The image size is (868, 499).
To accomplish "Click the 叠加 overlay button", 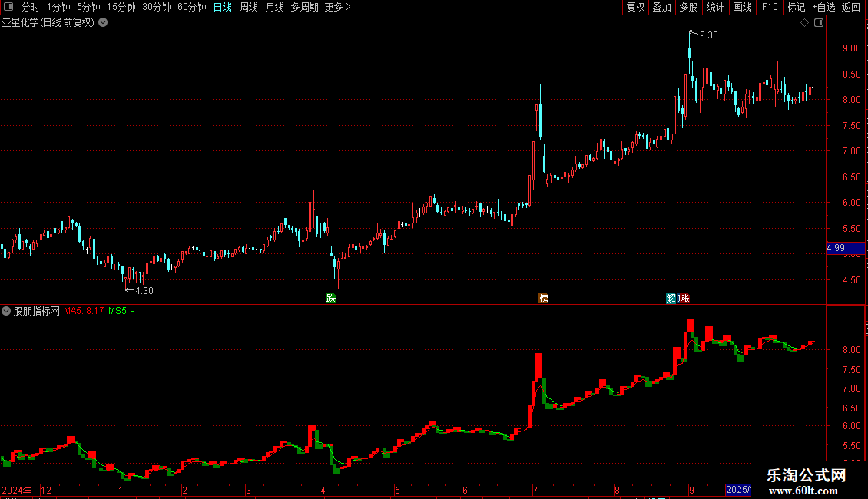I will (x=661, y=7).
